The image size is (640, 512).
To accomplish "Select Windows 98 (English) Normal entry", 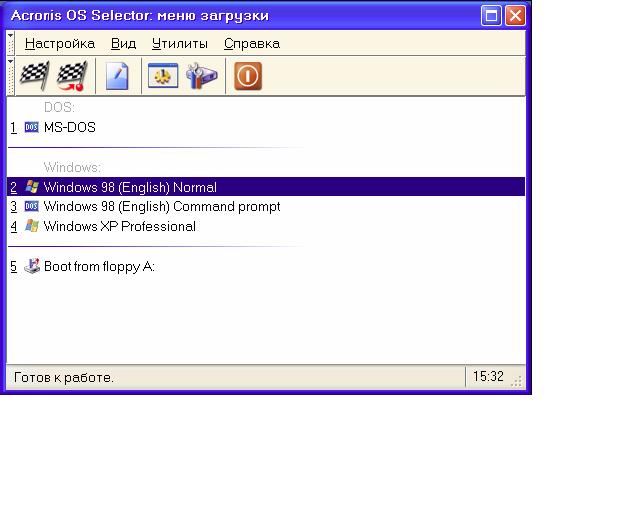I will pyautogui.click(x=266, y=187).
